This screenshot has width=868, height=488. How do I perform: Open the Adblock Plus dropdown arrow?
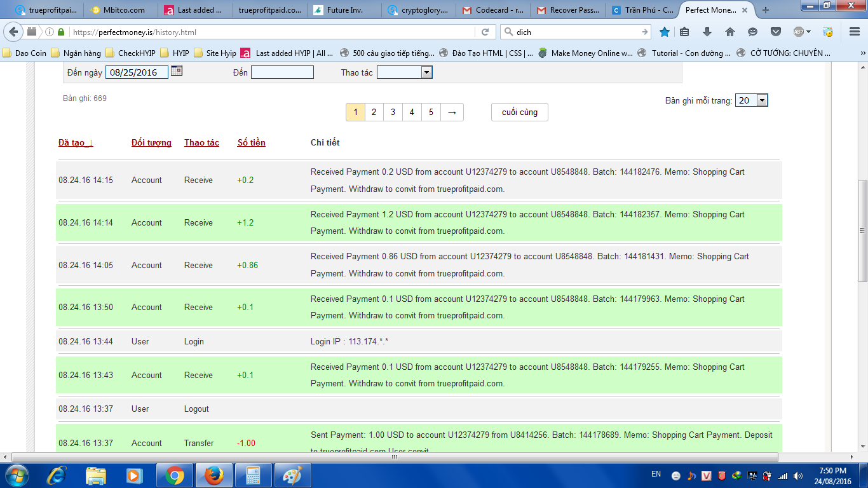tap(809, 32)
